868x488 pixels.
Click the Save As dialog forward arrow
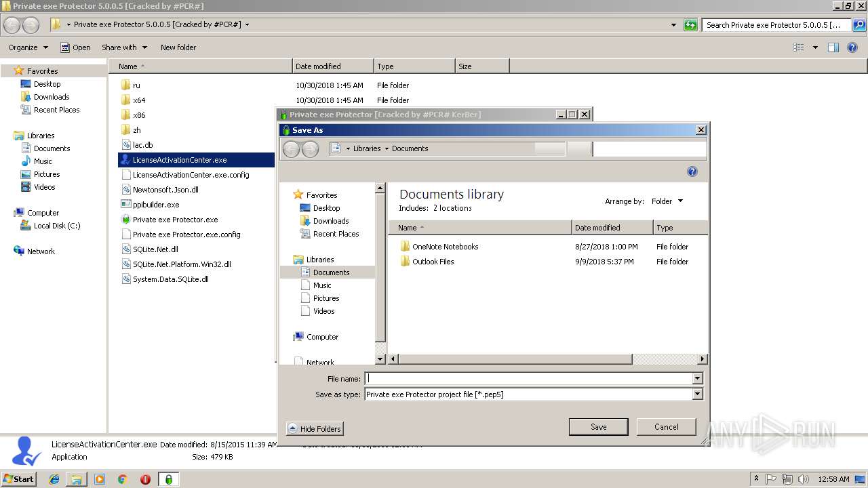[310, 148]
